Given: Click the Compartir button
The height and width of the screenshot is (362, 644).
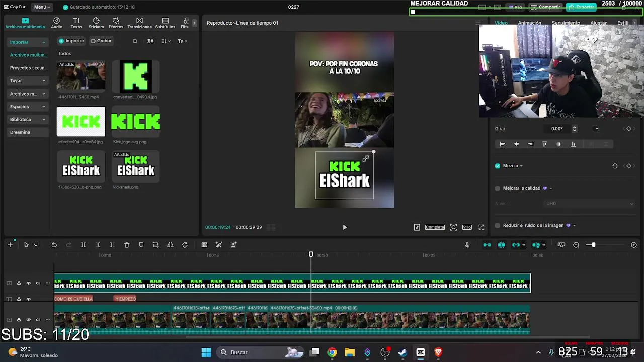Looking at the screenshot, I should (x=546, y=7).
